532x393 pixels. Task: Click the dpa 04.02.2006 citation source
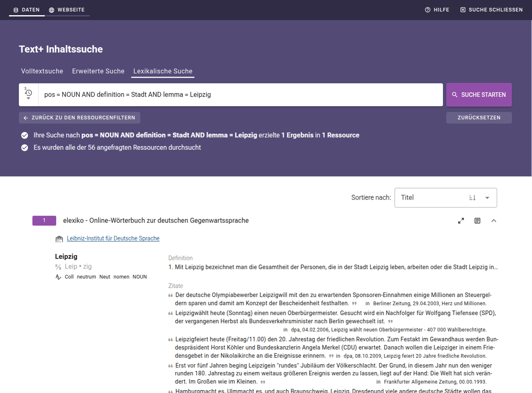[x=389, y=330]
